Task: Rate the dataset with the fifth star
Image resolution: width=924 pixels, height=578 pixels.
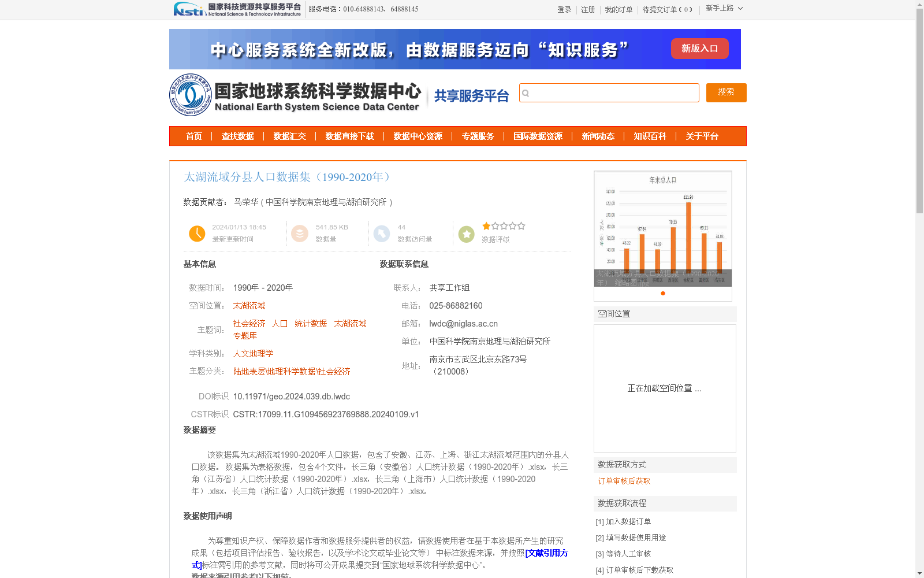Action: 521,226
